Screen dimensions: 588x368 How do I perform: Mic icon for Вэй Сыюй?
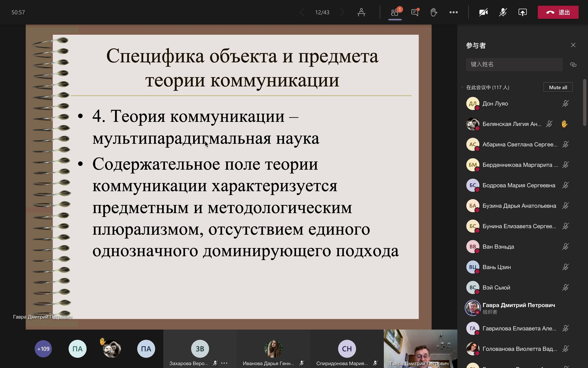tap(565, 287)
